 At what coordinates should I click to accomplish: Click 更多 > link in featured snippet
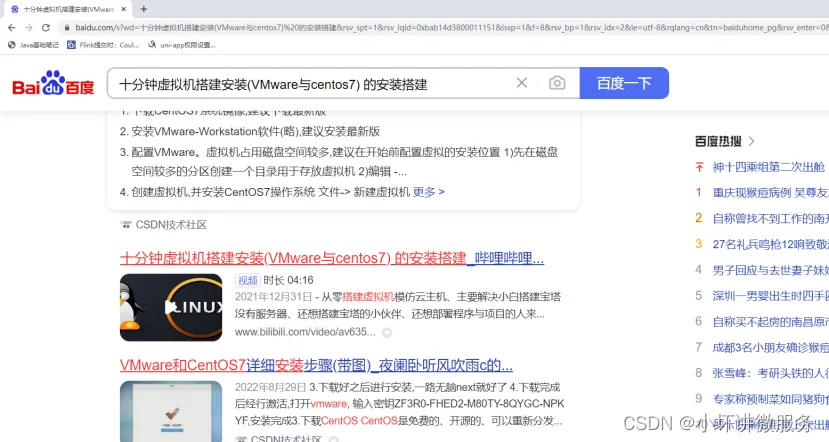pyautogui.click(x=429, y=192)
